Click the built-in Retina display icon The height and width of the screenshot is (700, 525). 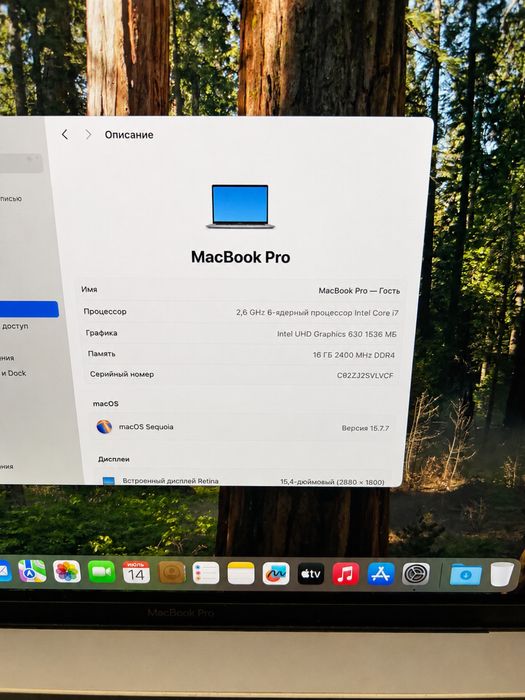tap(108, 481)
